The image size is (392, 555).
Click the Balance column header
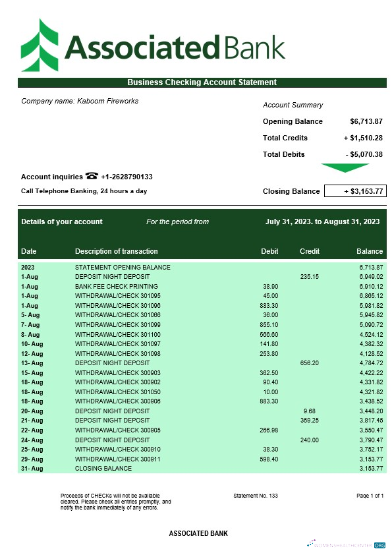(370, 251)
